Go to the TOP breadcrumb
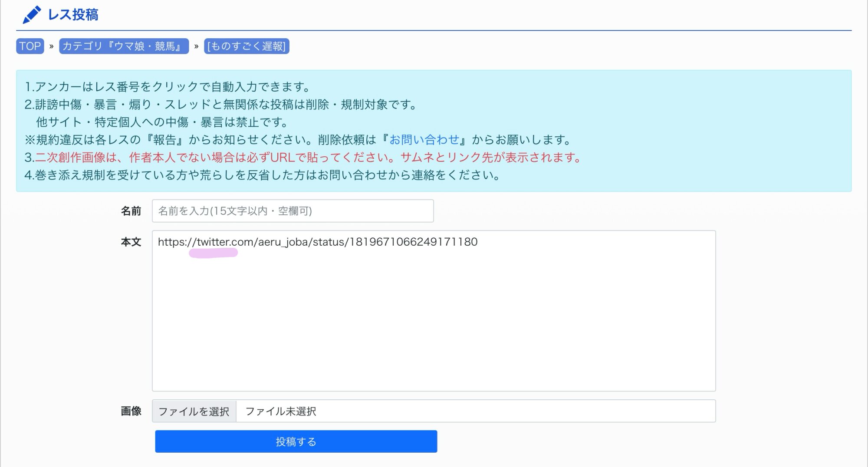Viewport: 868px width, 467px height. point(30,46)
